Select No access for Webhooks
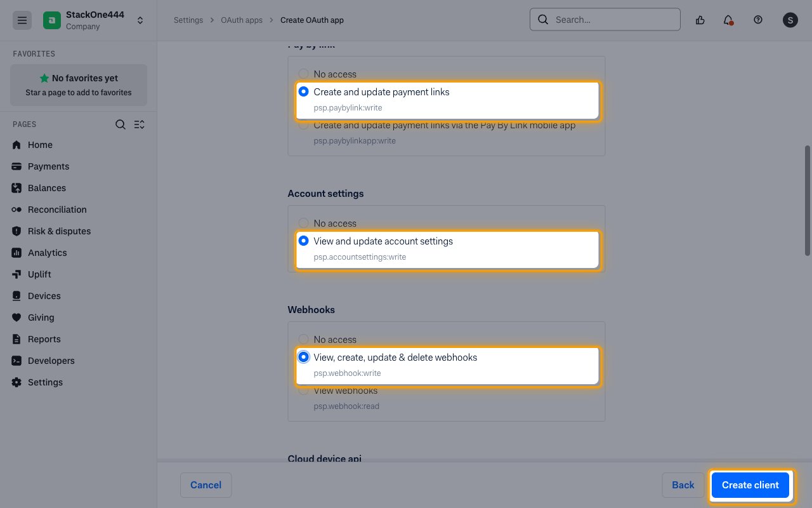812x508 pixels. [304, 340]
